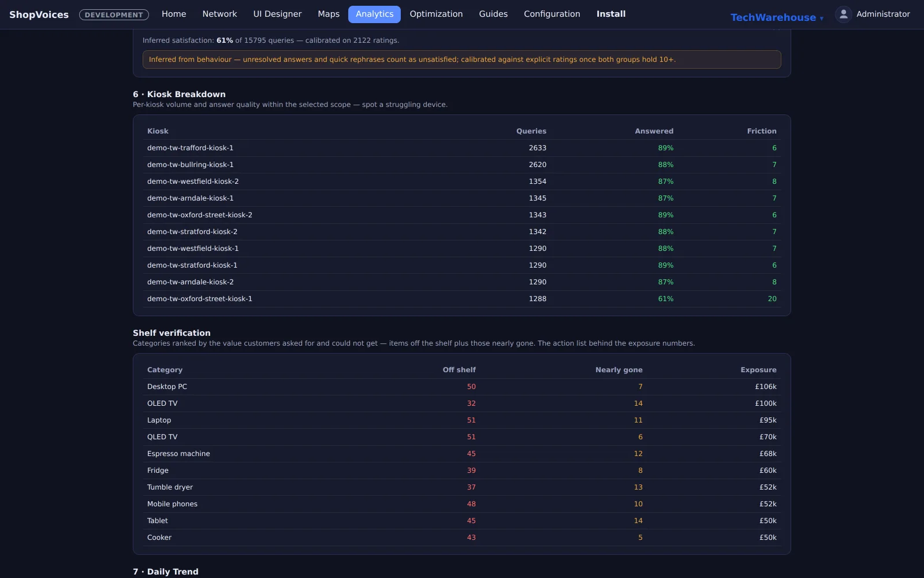Click the Answered column header
The image size is (924, 578).
(654, 131)
